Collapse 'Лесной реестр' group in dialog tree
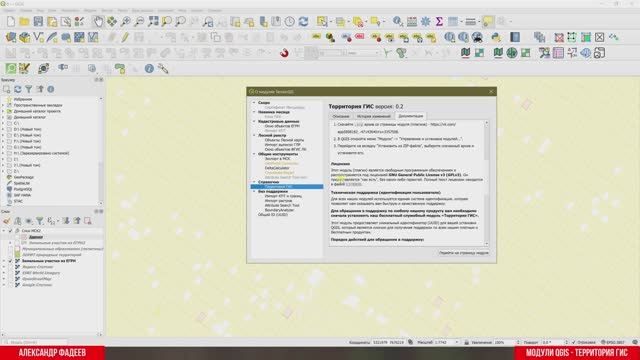 [254, 135]
